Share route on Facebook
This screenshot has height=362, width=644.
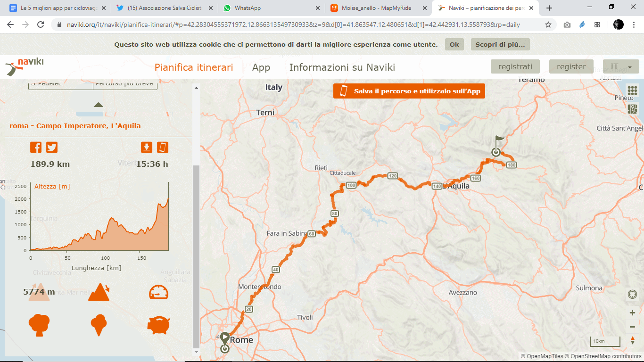pos(36,147)
